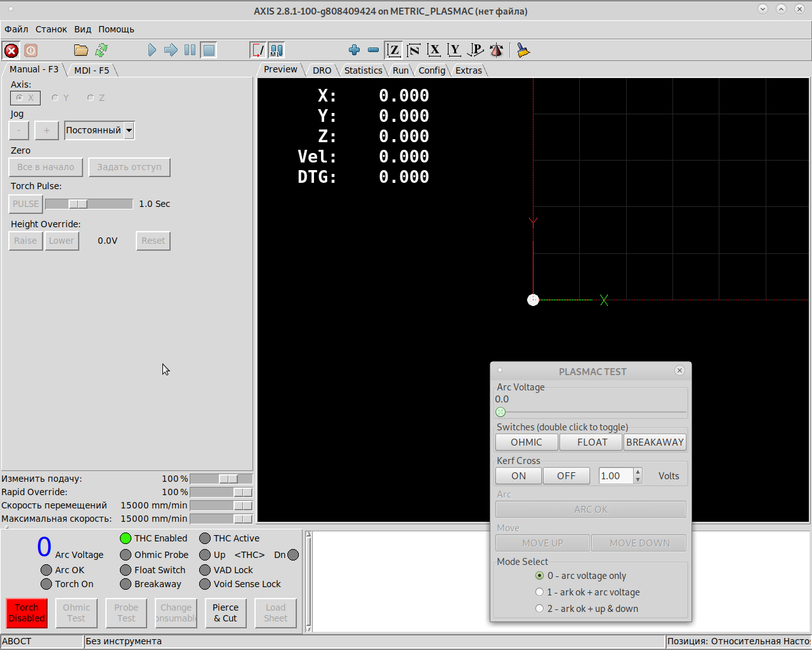
Task: Toggle the emergency stop button
Action: tap(11, 50)
